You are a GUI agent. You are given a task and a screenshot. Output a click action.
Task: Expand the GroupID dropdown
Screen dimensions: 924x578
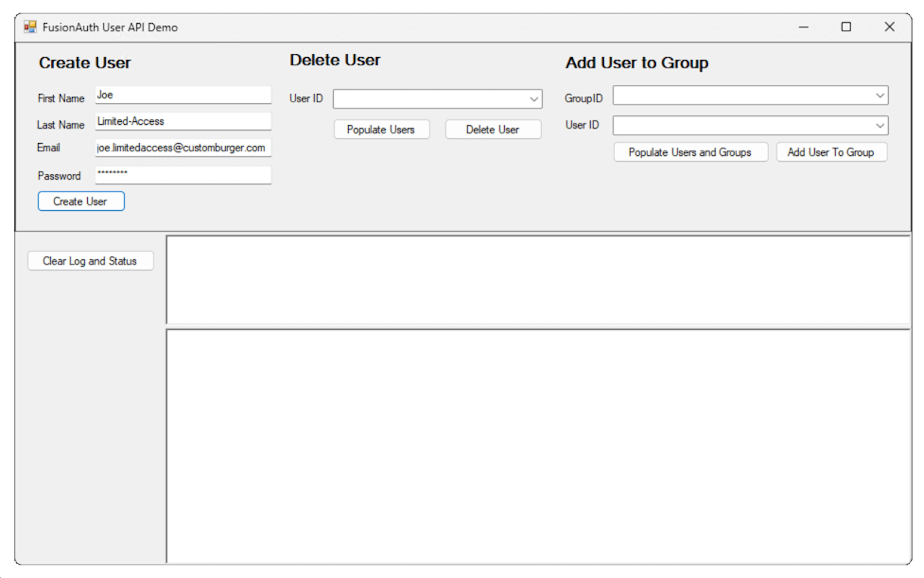[x=880, y=95]
